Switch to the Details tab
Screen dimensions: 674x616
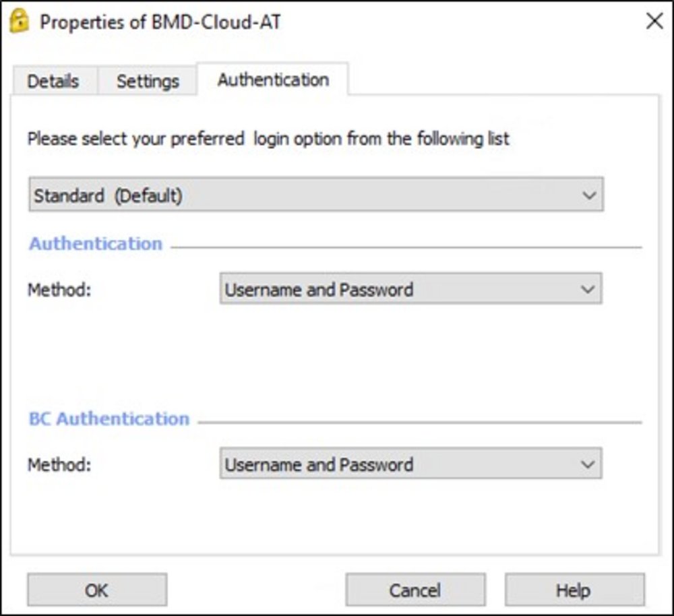(53, 82)
